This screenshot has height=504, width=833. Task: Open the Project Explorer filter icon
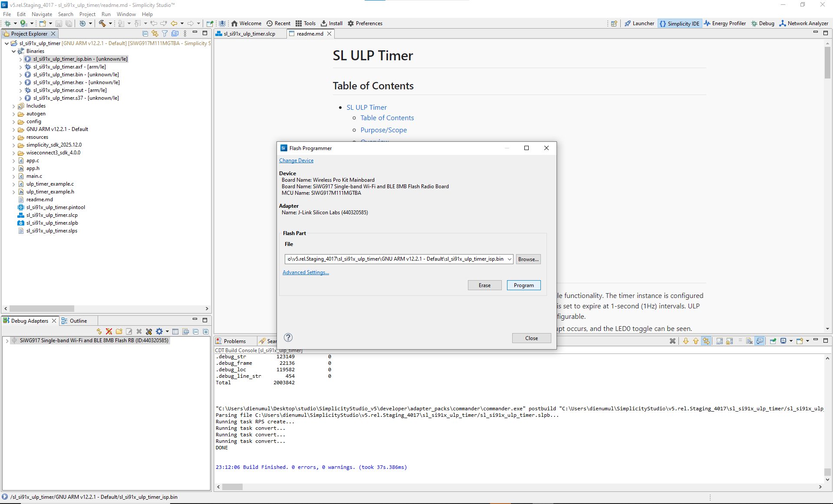click(x=165, y=33)
